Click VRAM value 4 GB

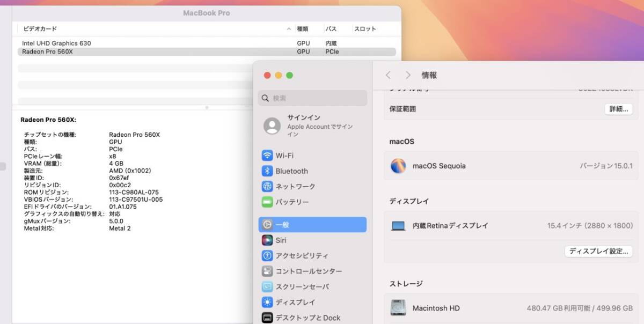point(116,163)
